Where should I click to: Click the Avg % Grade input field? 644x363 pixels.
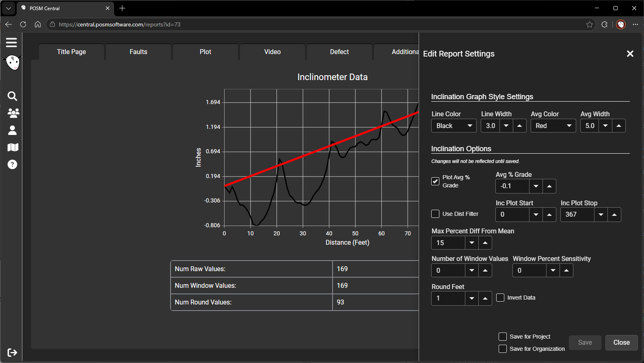point(512,186)
